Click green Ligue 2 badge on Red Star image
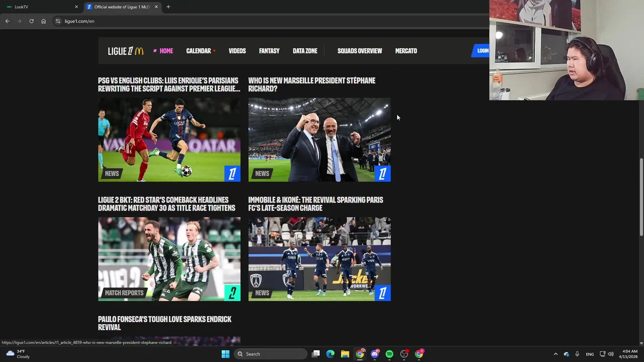 (232, 293)
